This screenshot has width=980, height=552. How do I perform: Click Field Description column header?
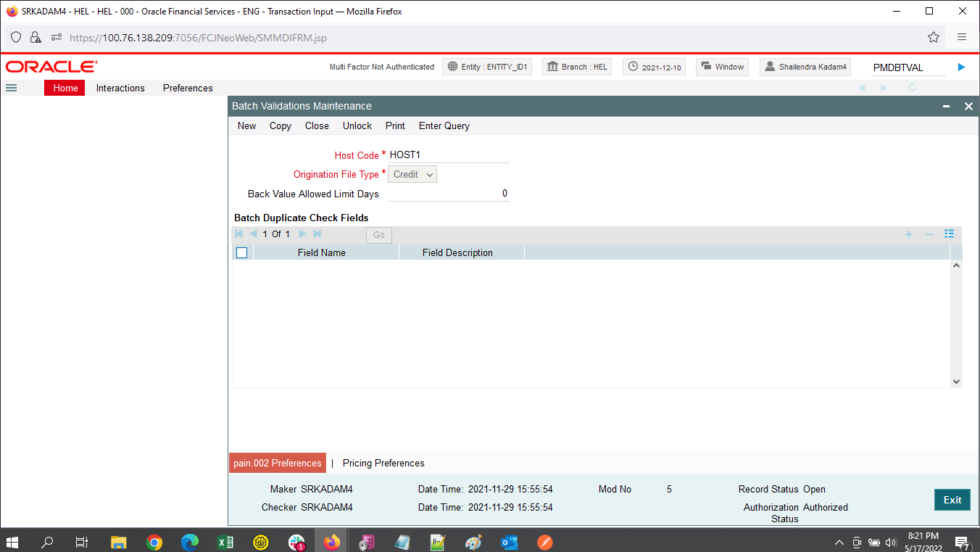tap(457, 253)
